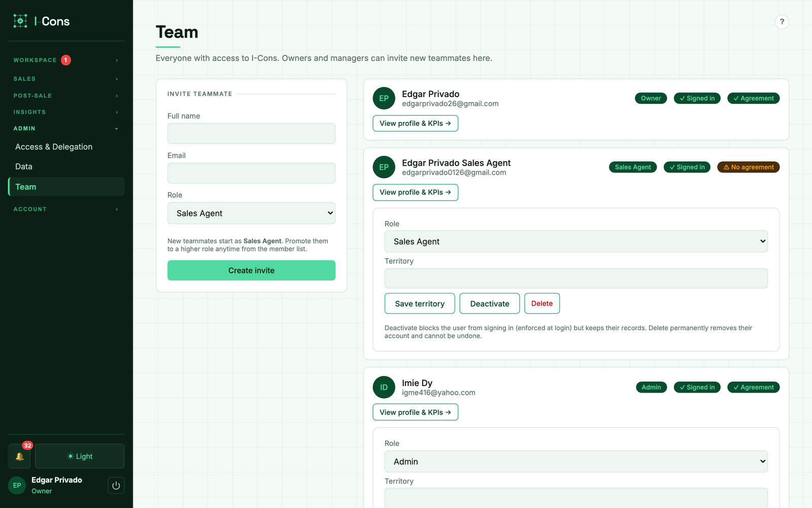
Task: Click Deactivate for the Sales Agent
Action: coord(490,303)
